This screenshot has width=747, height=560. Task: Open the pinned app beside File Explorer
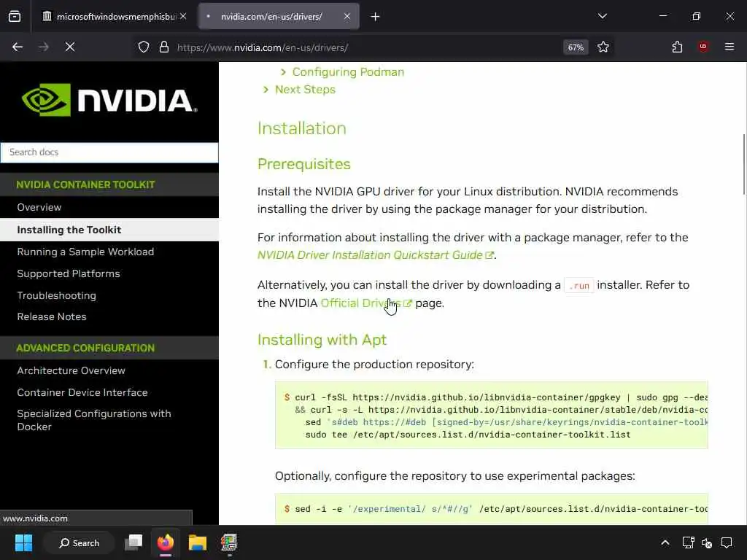229,542
